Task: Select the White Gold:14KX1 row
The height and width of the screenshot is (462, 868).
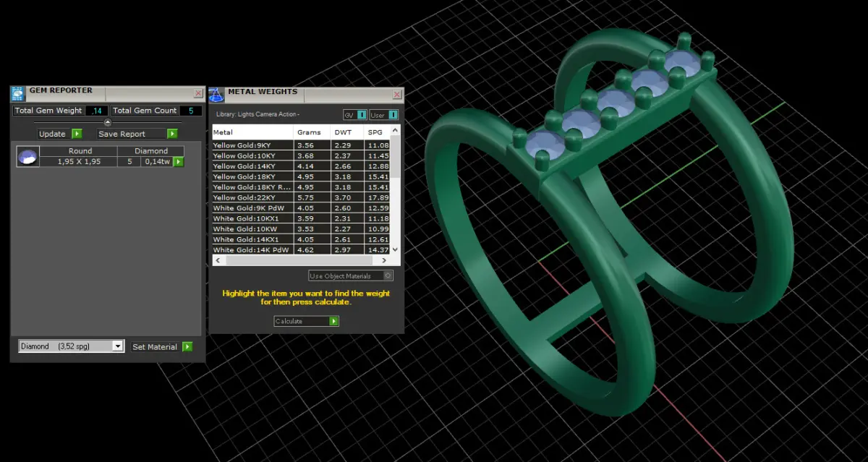Action: [301, 239]
